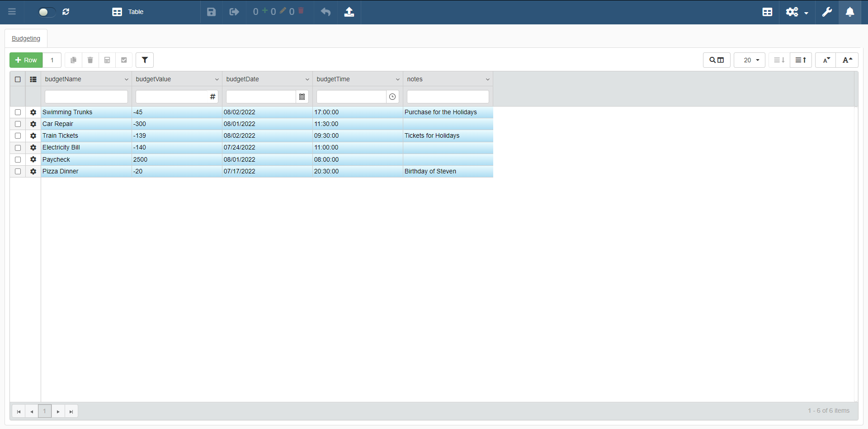Click the increase font size icon

tap(847, 60)
